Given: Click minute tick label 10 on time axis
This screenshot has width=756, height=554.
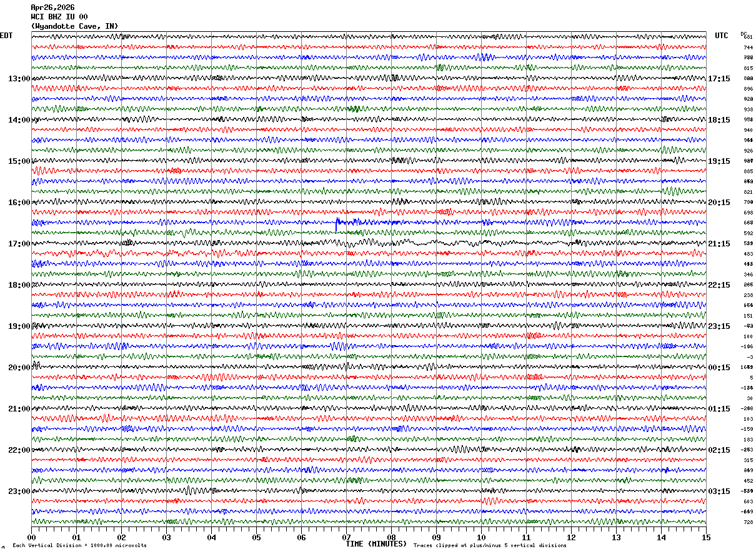Looking at the screenshot, I should coord(481,537).
